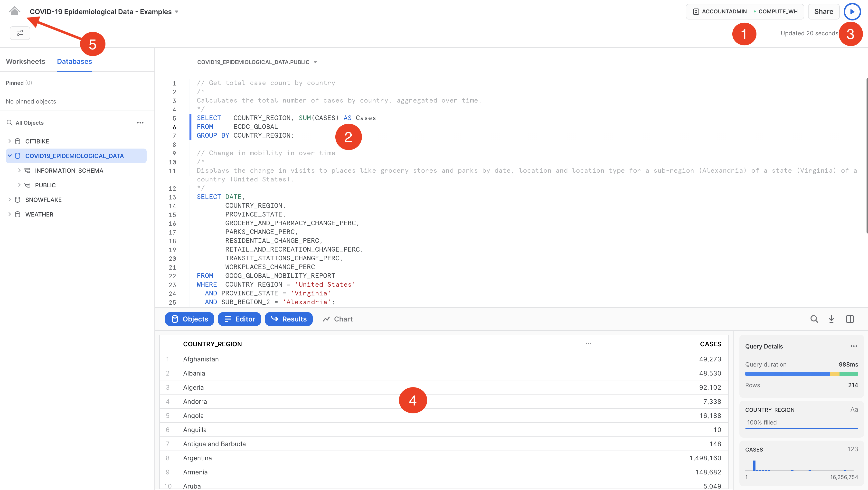Expand the CITIBIKE database

[x=9, y=141]
